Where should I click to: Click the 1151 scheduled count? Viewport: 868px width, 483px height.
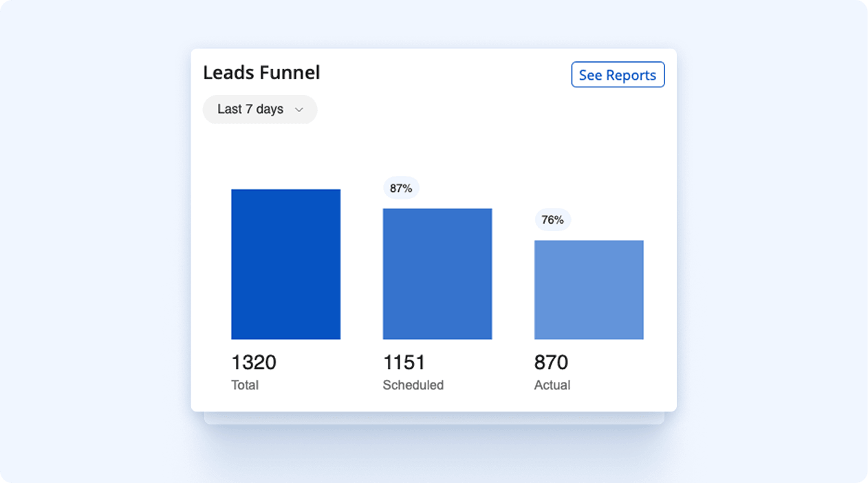404,363
